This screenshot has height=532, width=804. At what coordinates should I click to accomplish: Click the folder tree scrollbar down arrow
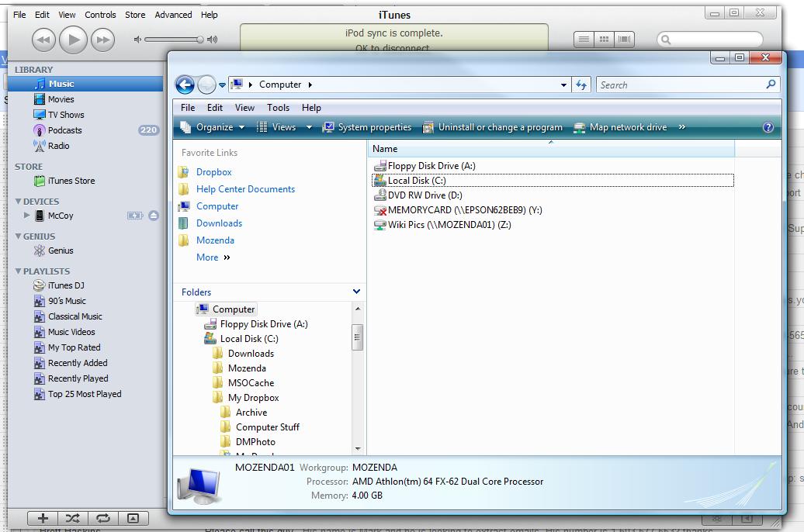[x=358, y=449]
